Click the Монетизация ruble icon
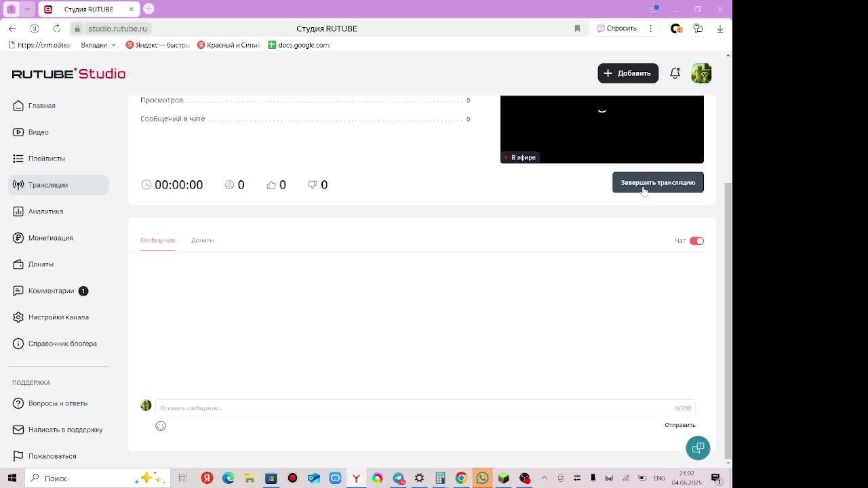Viewport: 868px width, 488px height. tap(18, 238)
